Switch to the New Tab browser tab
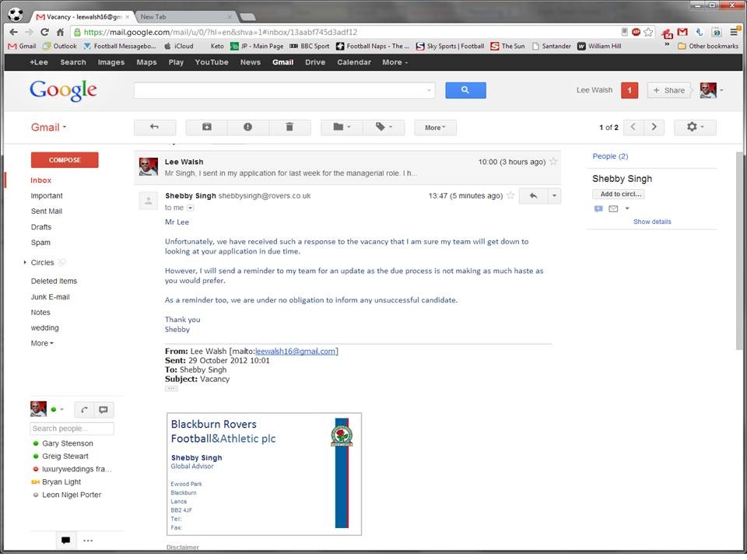The image size is (747, 560). pyautogui.click(x=183, y=16)
